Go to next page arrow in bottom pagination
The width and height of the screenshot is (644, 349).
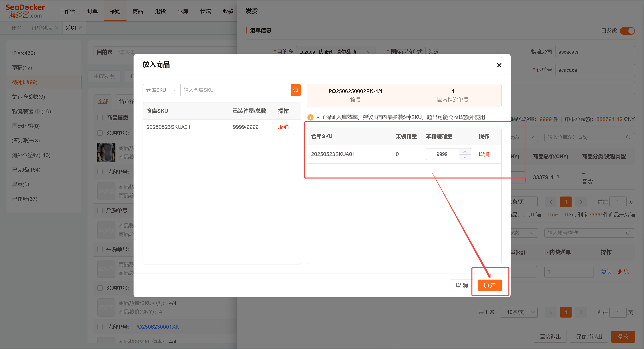(581, 312)
